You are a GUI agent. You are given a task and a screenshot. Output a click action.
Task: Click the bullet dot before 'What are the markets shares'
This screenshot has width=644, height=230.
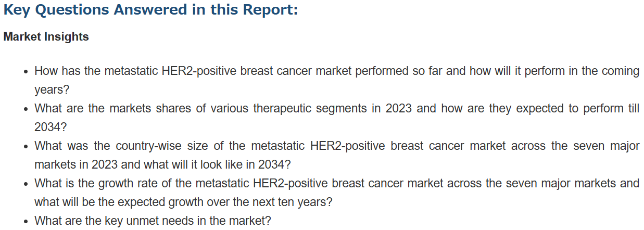[26, 109]
